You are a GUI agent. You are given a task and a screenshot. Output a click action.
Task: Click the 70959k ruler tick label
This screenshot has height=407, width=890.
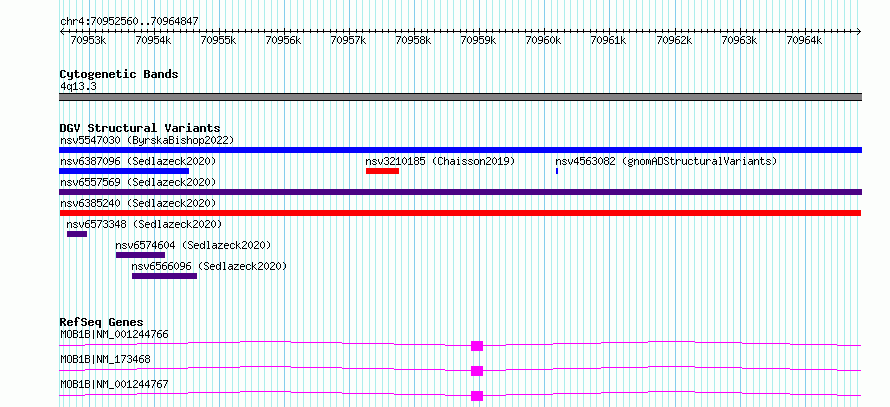478,41
